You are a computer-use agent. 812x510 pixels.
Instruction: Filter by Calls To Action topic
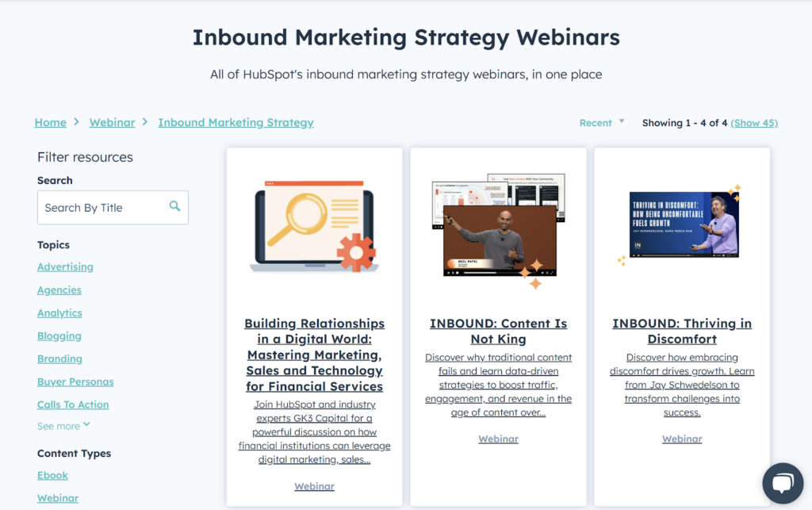coord(73,405)
